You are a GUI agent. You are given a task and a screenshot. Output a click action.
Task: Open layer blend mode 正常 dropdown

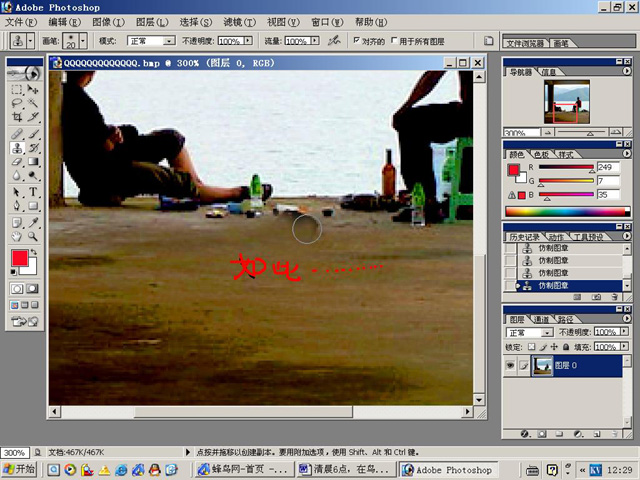547,333
